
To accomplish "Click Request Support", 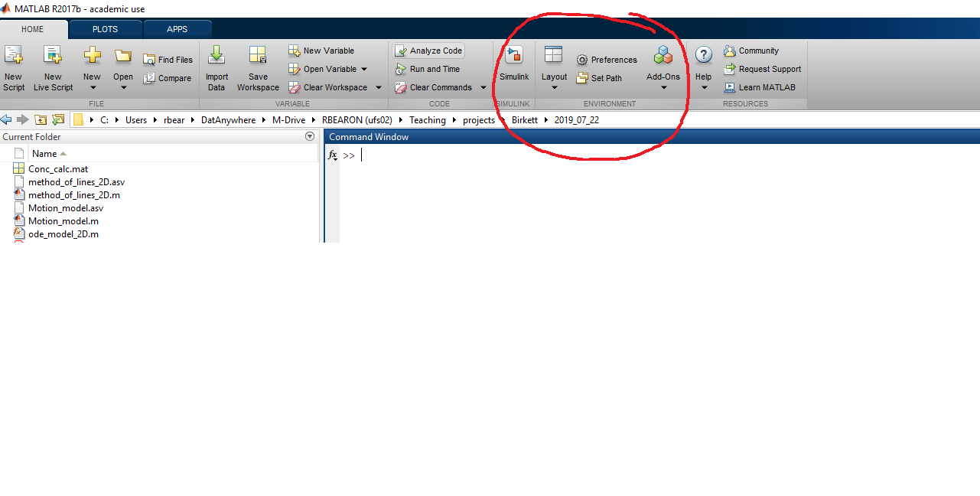I will (763, 69).
